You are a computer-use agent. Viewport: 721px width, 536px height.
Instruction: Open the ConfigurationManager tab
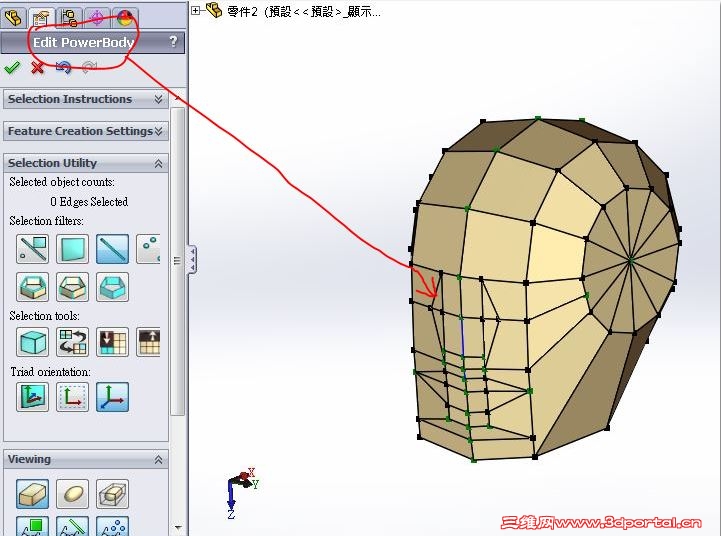point(69,17)
